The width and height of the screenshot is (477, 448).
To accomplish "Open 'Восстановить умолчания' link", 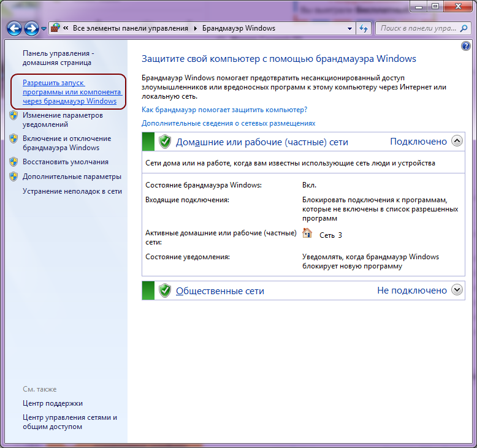I will point(66,162).
